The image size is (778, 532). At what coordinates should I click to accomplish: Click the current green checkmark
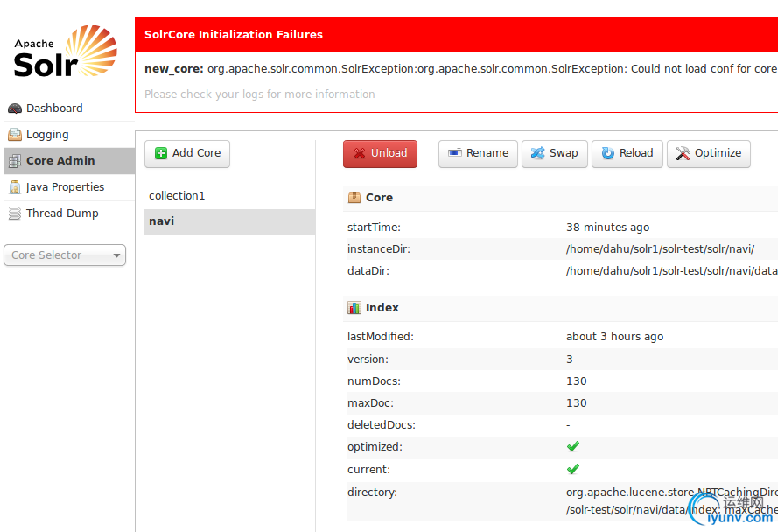tap(573, 469)
